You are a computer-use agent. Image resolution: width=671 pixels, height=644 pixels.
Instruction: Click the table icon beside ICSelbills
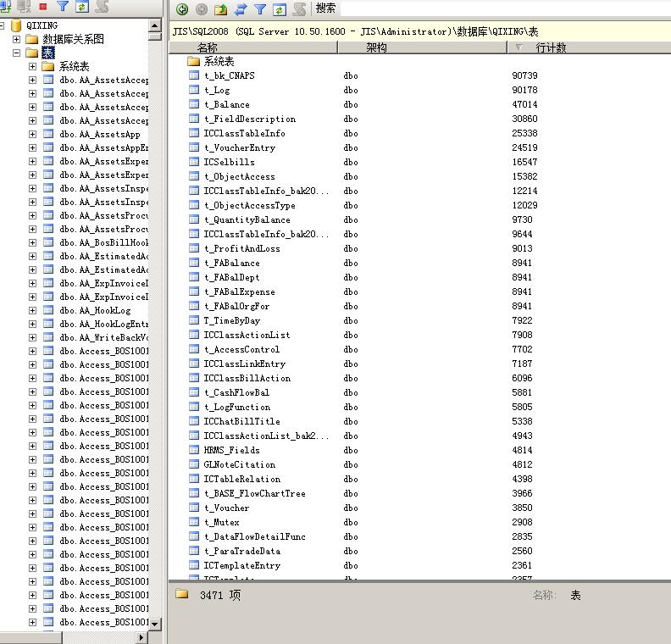(194, 162)
